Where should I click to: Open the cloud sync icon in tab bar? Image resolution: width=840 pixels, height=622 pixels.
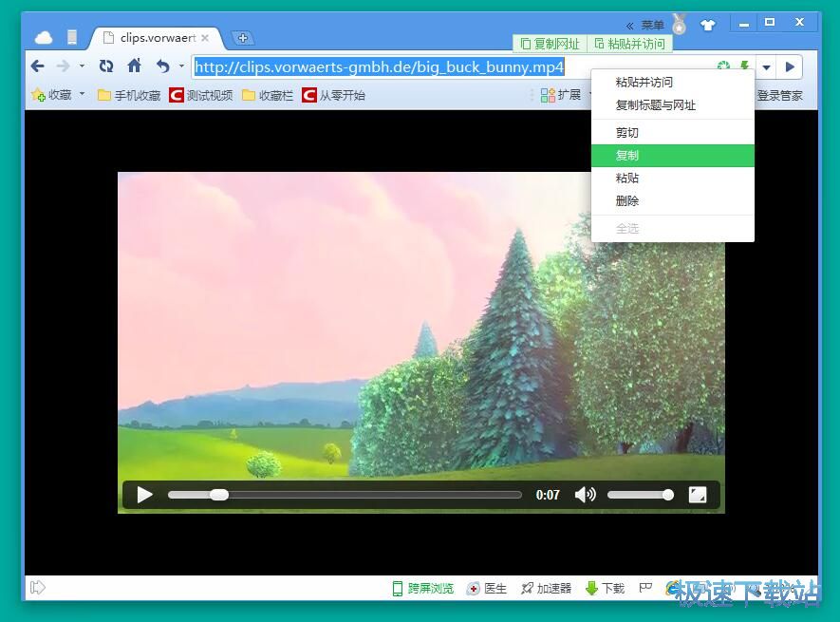pos(44,38)
